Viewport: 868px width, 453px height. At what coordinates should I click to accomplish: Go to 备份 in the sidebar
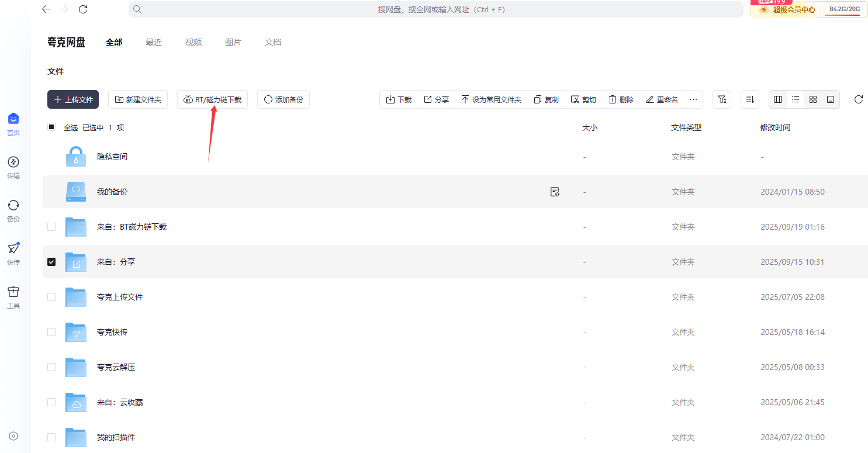click(x=13, y=211)
